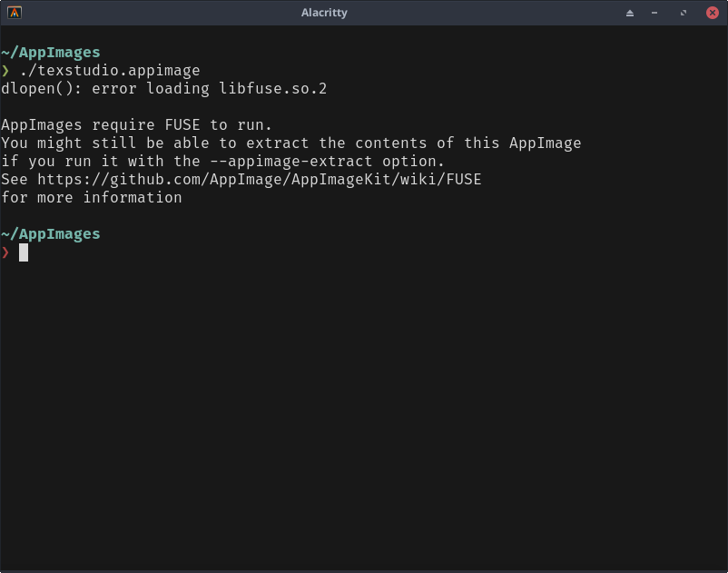This screenshot has height=573, width=728.
Task: Click the first ~/AppImages prompt path
Action: 51,53
